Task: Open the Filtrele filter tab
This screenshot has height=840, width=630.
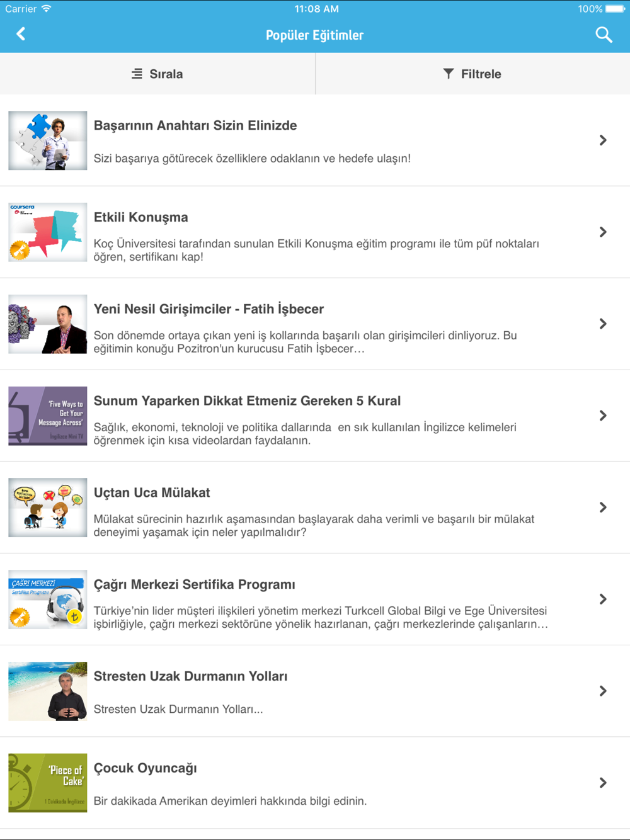Action: click(472, 74)
